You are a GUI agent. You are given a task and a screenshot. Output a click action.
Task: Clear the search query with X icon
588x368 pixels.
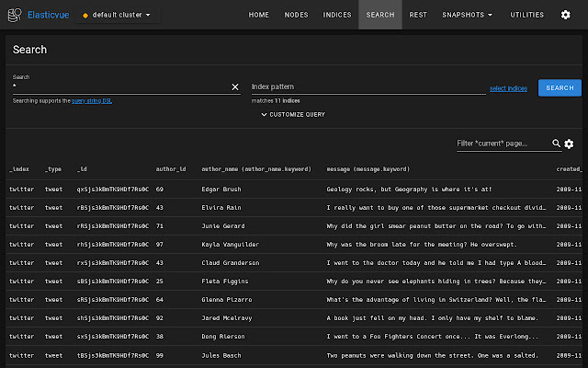[234, 86]
